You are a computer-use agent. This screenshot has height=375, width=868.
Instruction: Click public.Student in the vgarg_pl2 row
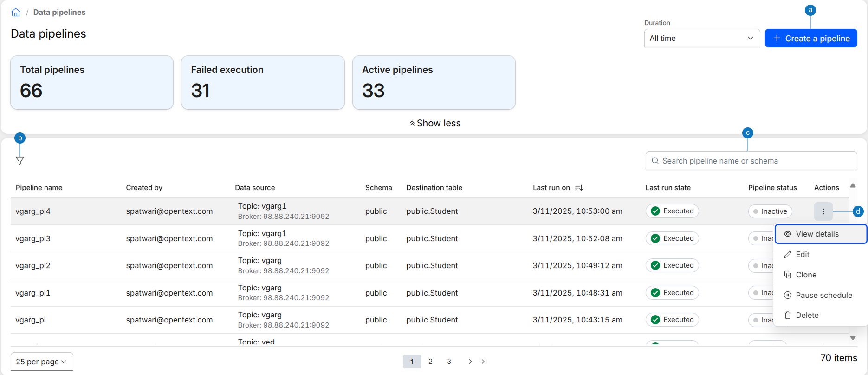(x=432, y=266)
